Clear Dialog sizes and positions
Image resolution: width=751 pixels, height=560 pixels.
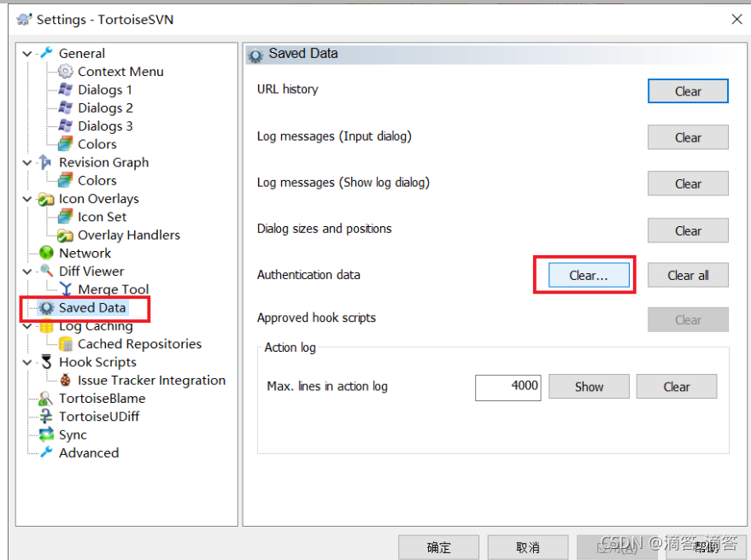tap(688, 230)
